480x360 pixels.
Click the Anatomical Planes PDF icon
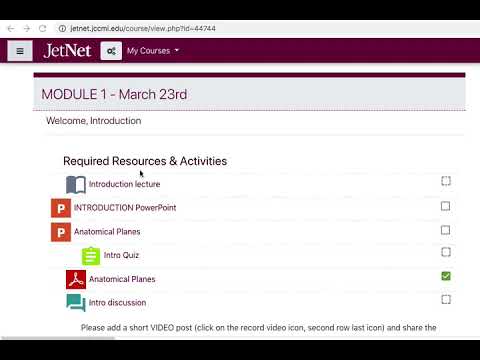click(x=76, y=279)
